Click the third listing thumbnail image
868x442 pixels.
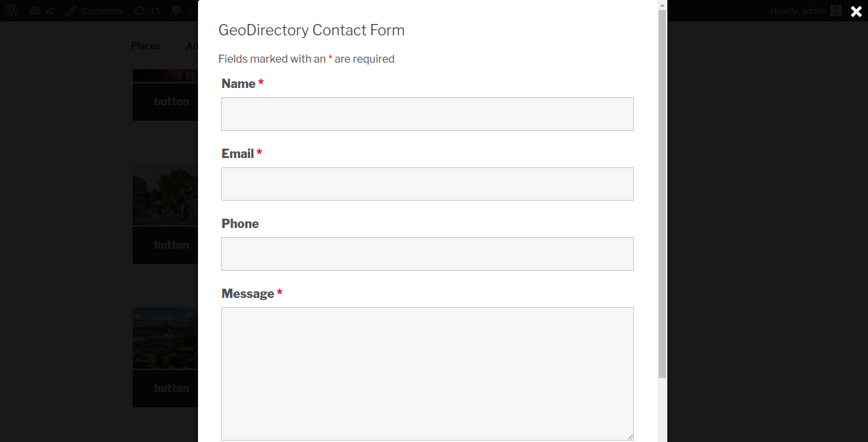tap(165, 338)
